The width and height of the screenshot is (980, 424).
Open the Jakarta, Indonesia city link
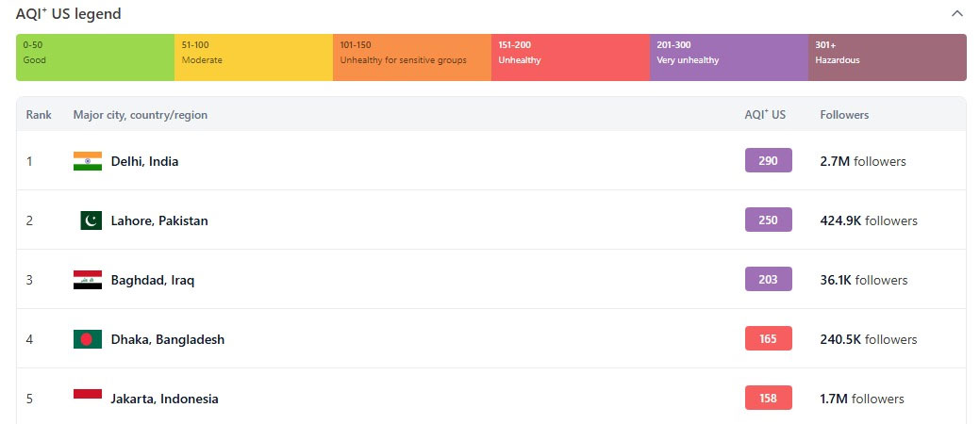164,399
